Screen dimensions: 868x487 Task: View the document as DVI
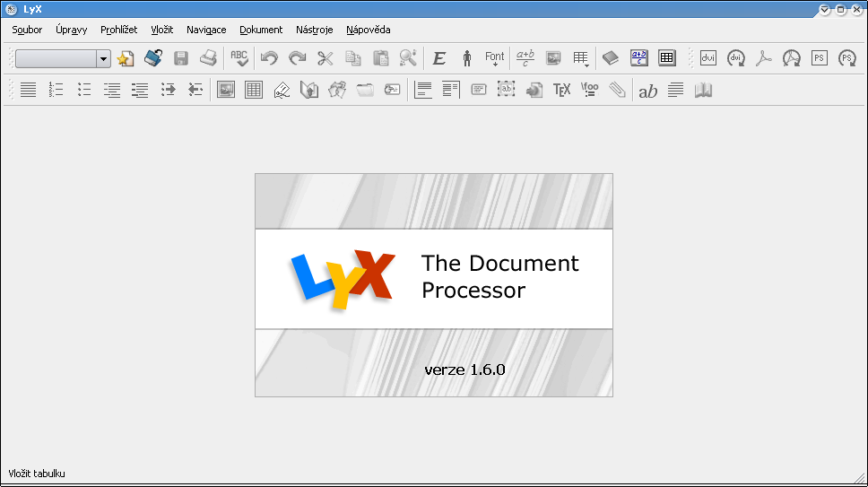pos(708,58)
